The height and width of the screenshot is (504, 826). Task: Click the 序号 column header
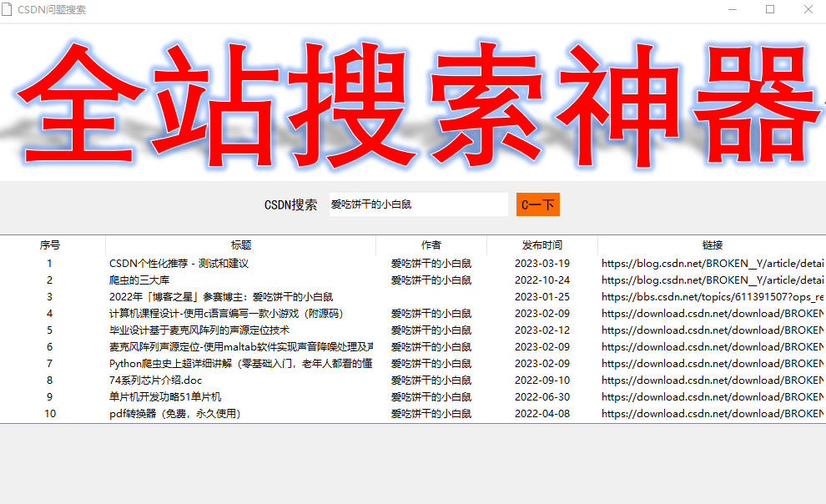[x=50, y=244]
